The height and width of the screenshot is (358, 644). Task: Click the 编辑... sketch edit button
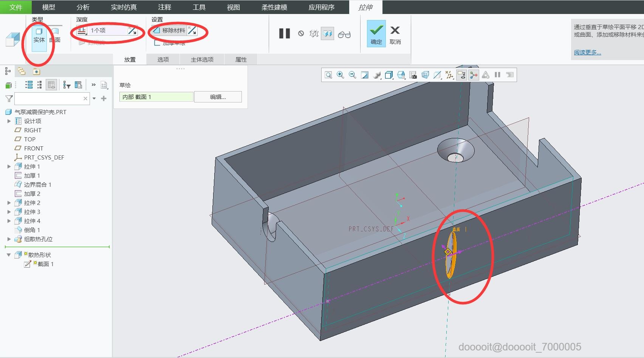point(218,97)
